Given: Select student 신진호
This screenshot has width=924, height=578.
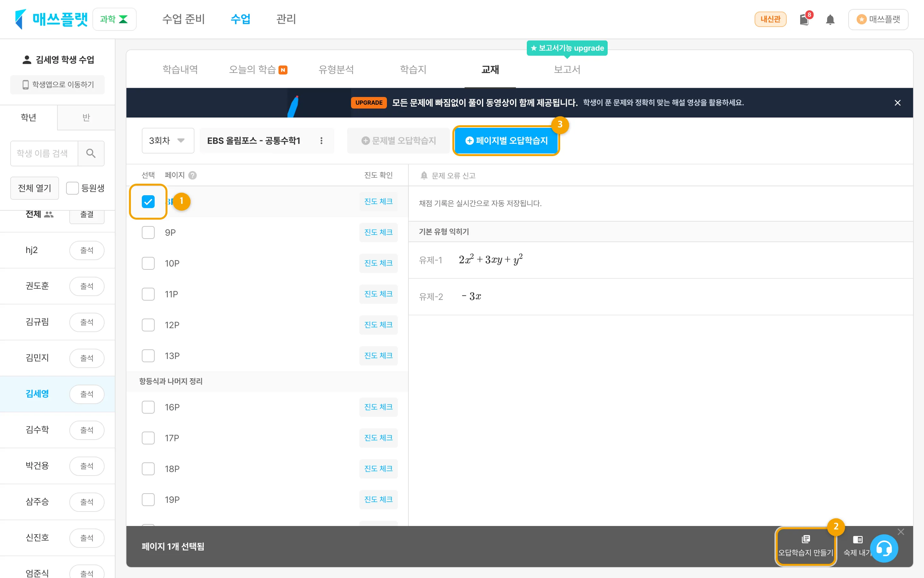Looking at the screenshot, I should 37,538.
